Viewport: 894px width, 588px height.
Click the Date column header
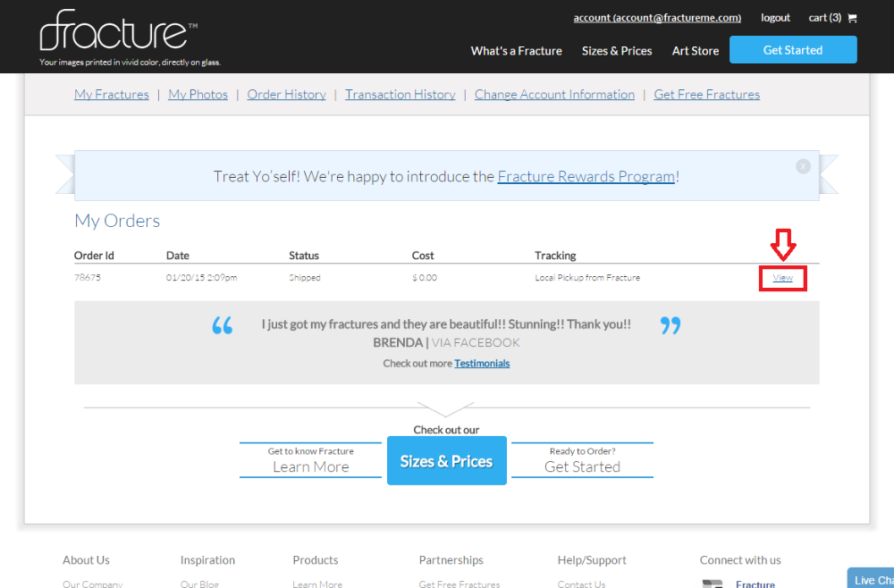tap(177, 256)
